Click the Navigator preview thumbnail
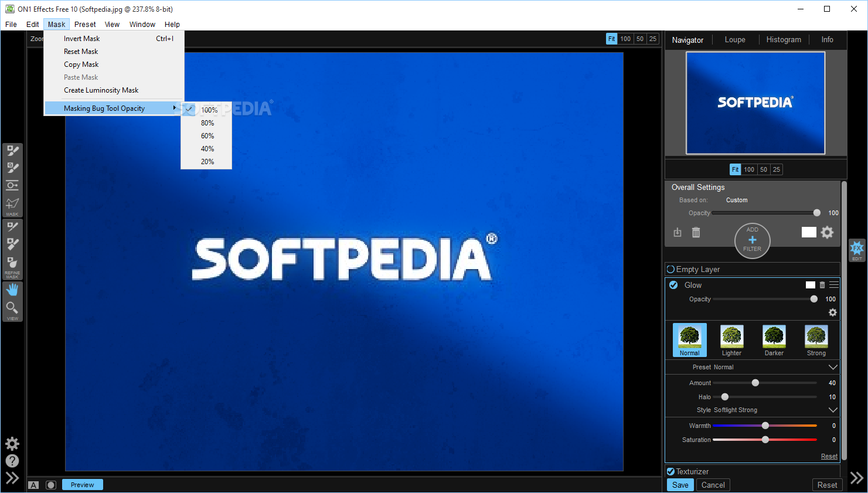Screen dimensions: 868x493 coord(755,103)
